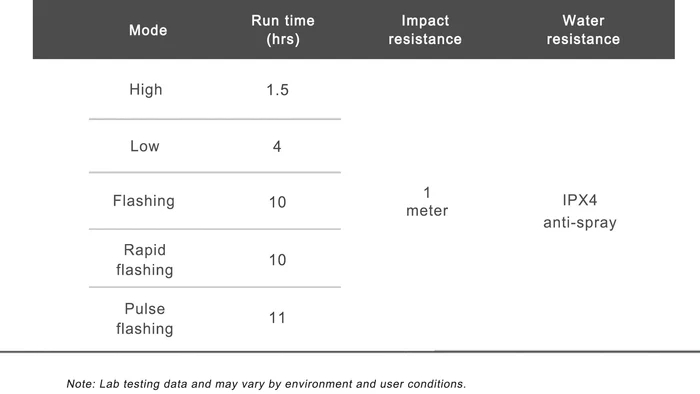Select the High mode row label
This screenshot has width=700, height=394.
146,90
